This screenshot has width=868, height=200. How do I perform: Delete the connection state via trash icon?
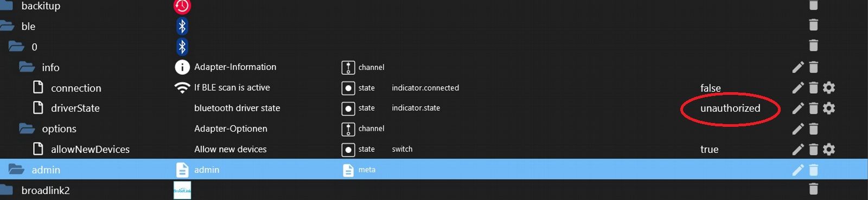point(813,88)
